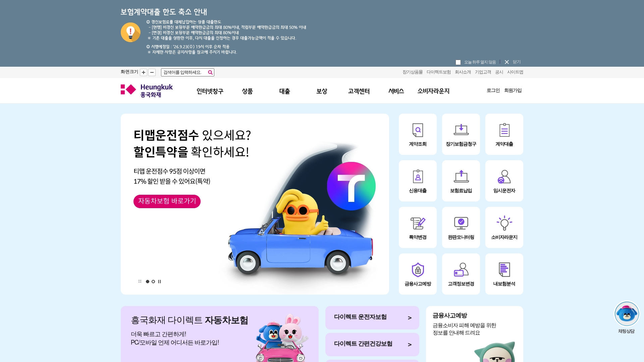Open the 계약대출 contract loan icon

pyautogui.click(x=504, y=134)
